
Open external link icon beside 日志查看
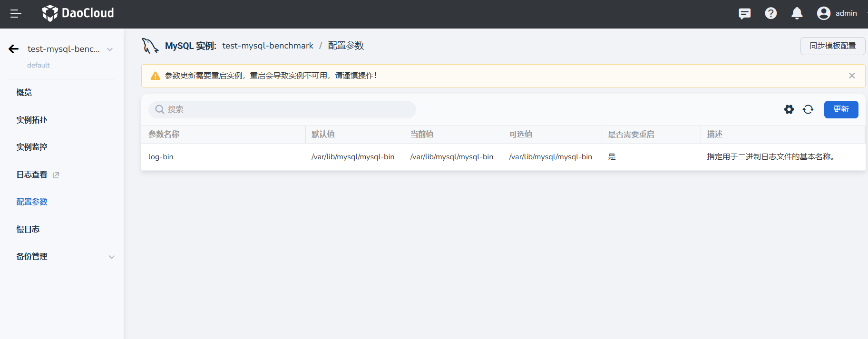pyautogui.click(x=56, y=175)
